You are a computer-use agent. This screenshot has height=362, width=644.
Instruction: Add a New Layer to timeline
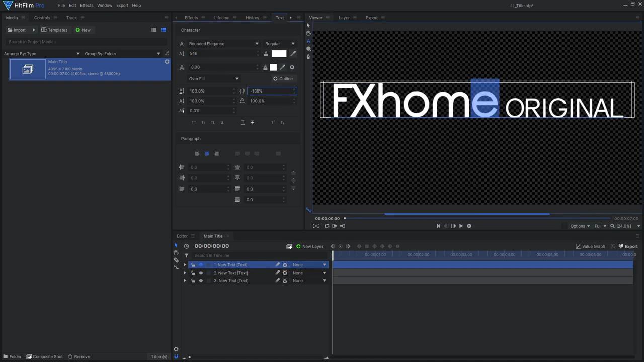(309, 246)
